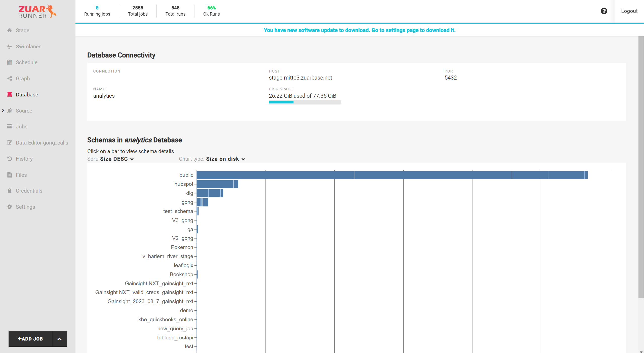The height and width of the screenshot is (353, 644).
Task: Open the Files menu item
Action: click(x=21, y=175)
